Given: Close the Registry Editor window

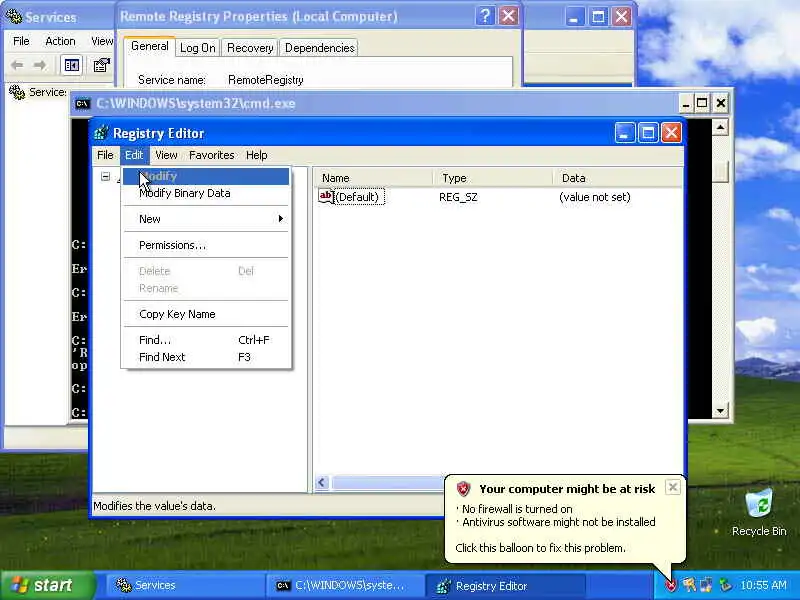Looking at the screenshot, I should click(671, 133).
